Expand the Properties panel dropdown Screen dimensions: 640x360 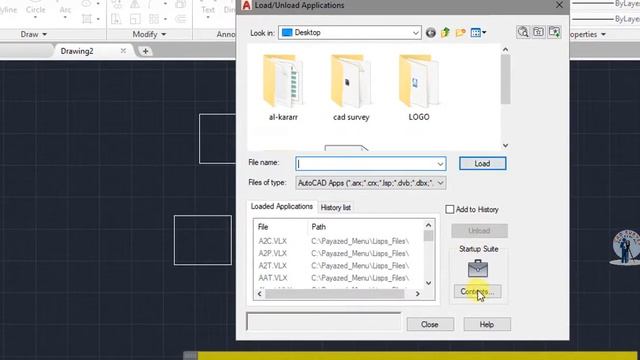point(603,34)
